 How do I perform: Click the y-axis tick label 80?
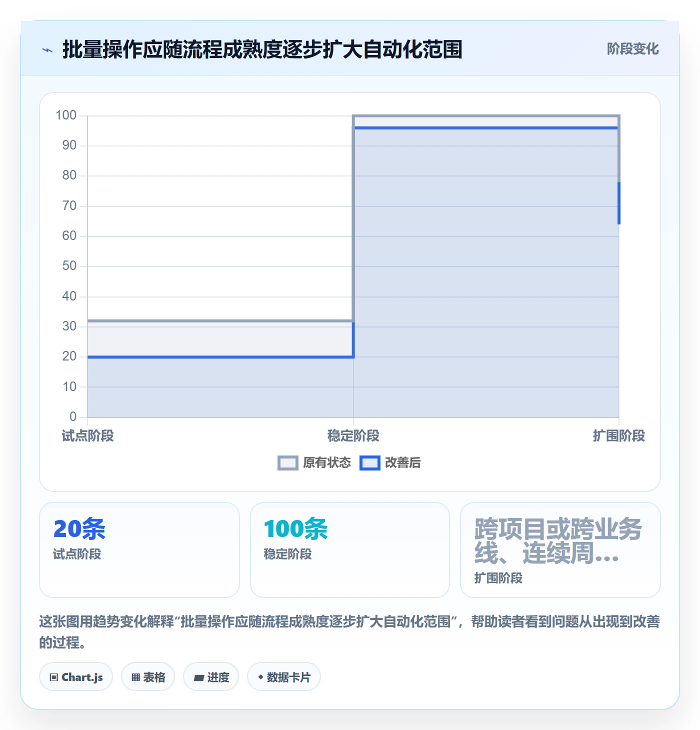(x=69, y=175)
